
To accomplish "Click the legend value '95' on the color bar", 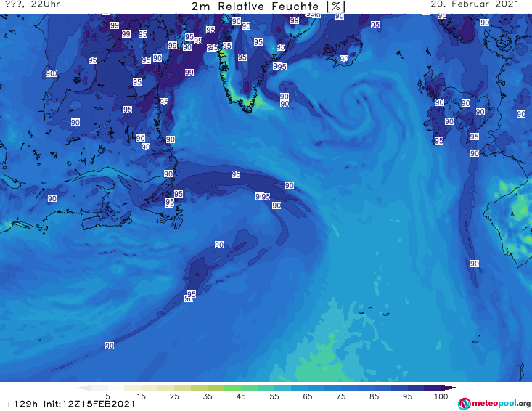I will 407,396.
